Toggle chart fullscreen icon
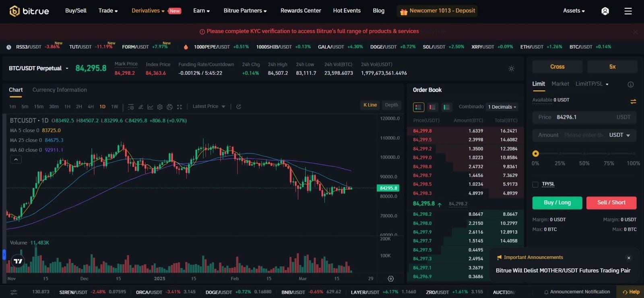The width and height of the screenshot is (644, 298). pos(180,107)
